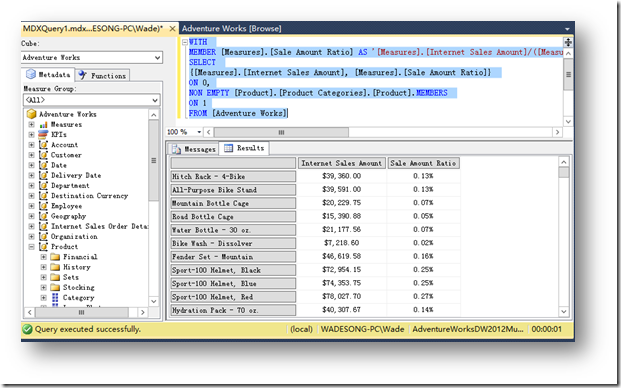621x388 pixels.
Task: Click the metadata tree horizontal scrollbar thumb
Action: point(81,312)
